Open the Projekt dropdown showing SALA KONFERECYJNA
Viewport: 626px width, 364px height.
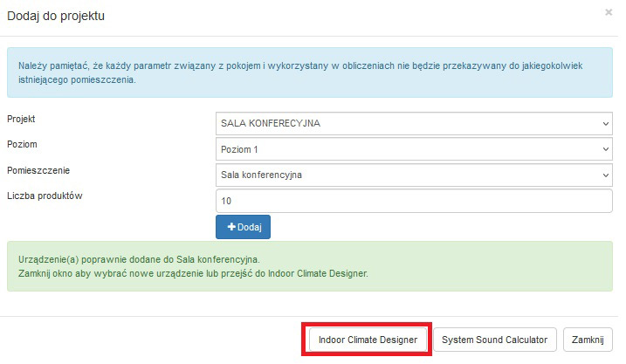pyautogui.click(x=414, y=123)
